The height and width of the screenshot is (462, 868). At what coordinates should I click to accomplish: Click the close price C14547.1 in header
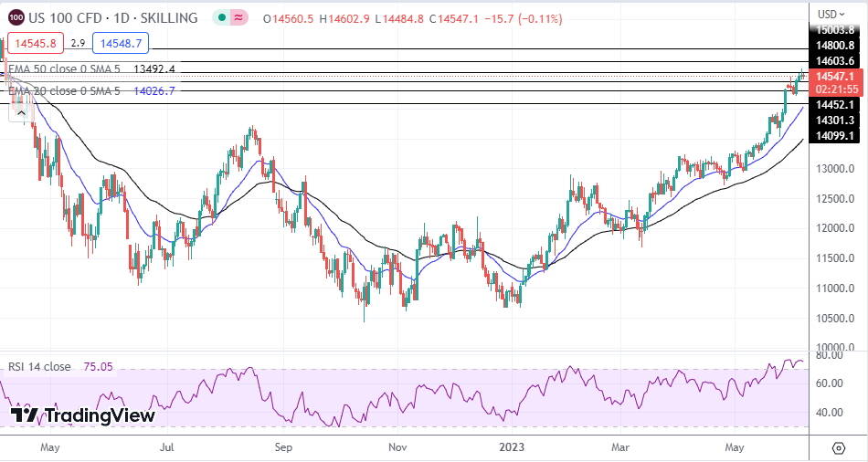(454, 19)
